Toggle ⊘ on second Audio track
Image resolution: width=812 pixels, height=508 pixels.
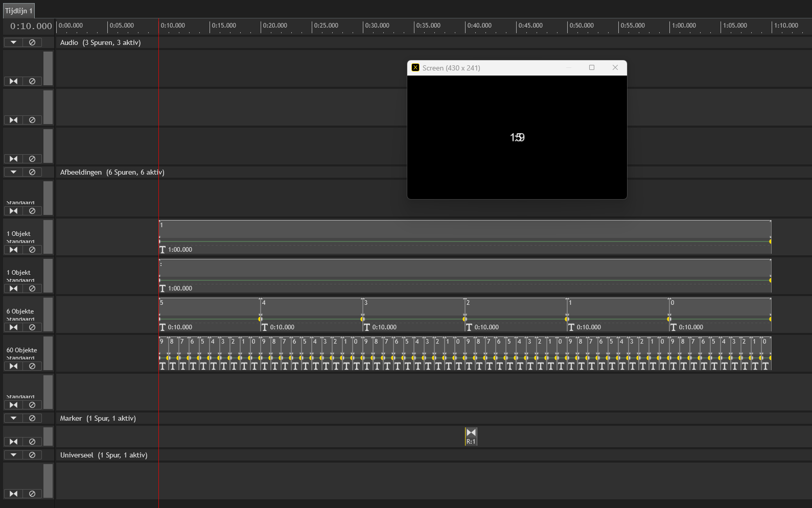tap(32, 120)
